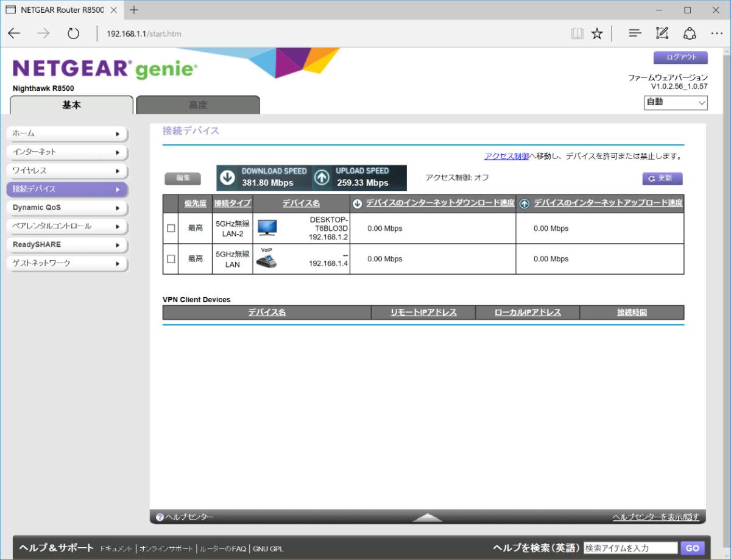Click the help search input field

(630, 548)
